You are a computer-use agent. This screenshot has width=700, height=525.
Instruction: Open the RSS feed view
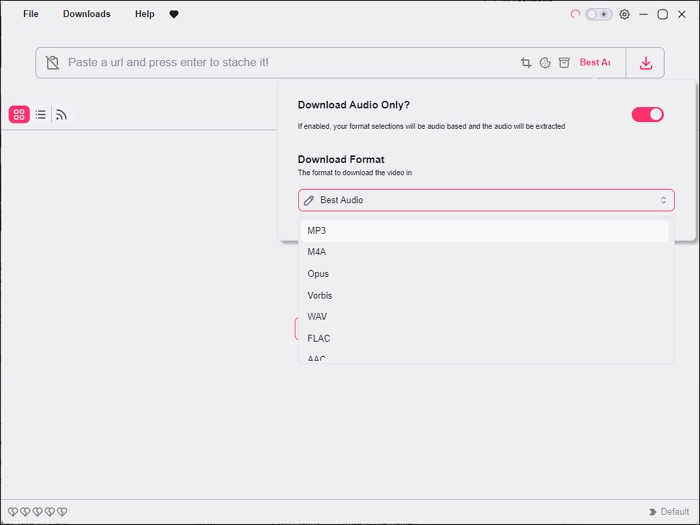click(61, 115)
